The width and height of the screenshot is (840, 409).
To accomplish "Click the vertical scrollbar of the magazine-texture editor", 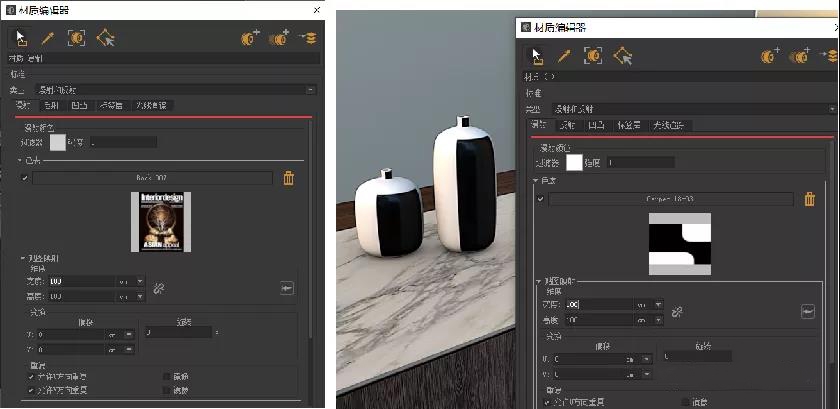I will (309, 228).
